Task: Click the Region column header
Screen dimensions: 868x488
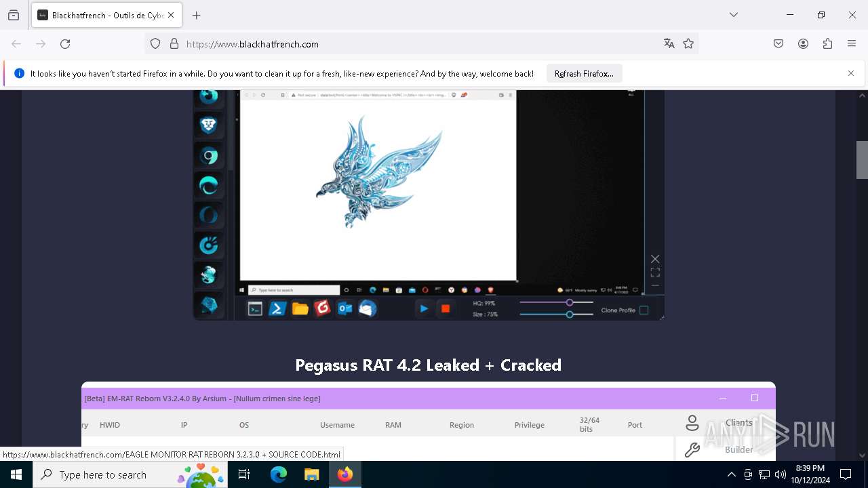Action: [x=462, y=425]
